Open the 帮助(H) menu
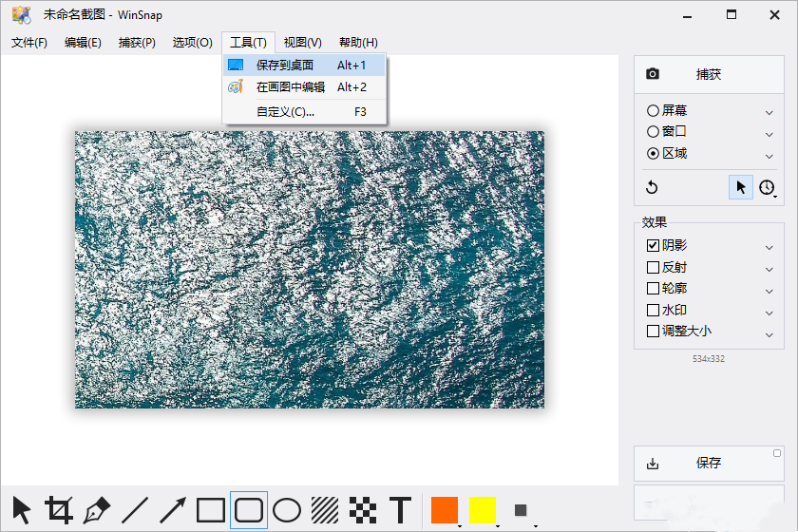Viewport: 798px width, 532px height. pyautogui.click(x=358, y=43)
